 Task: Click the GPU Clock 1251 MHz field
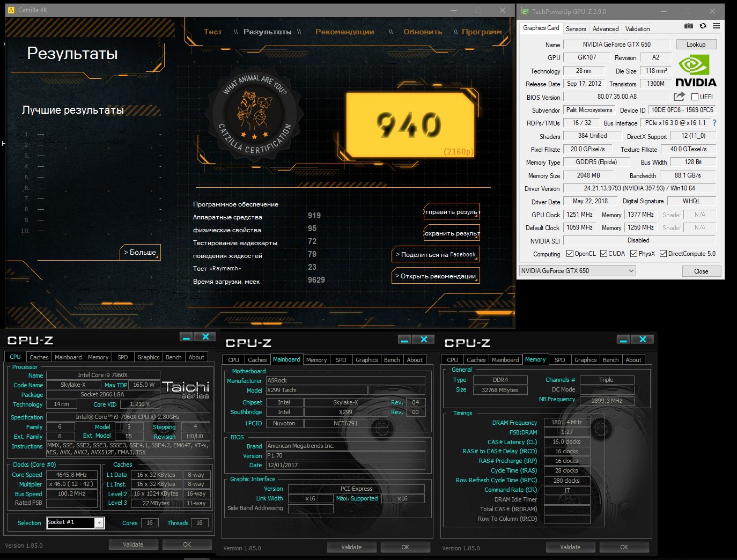pyautogui.click(x=580, y=215)
